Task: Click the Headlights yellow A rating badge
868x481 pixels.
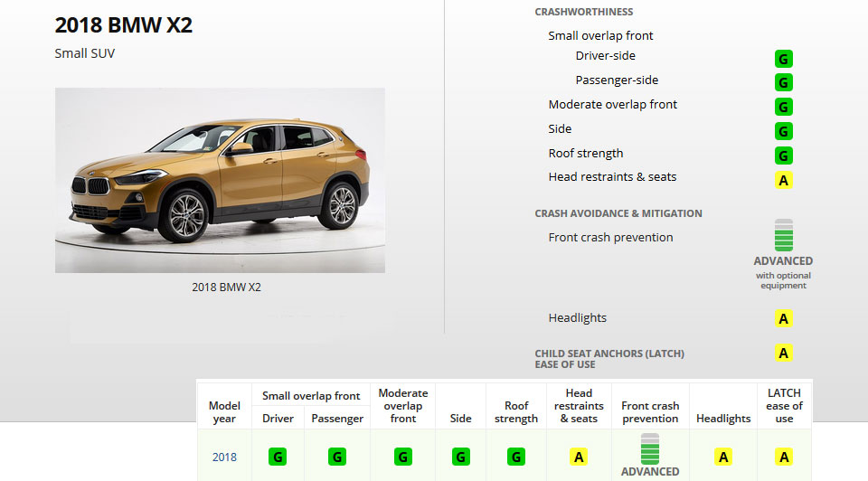Action: [x=784, y=318]
